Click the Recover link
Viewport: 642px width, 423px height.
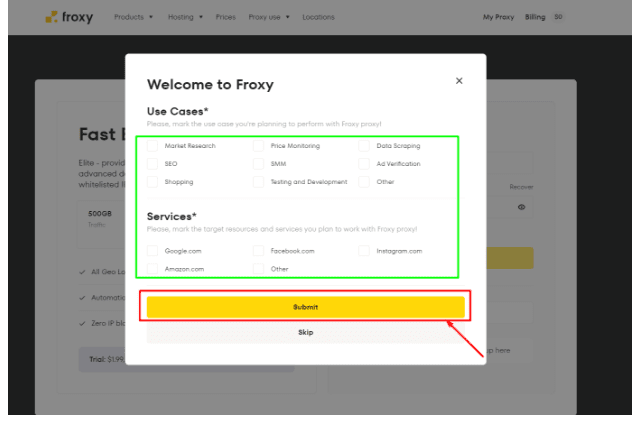[x=521, y=187]
